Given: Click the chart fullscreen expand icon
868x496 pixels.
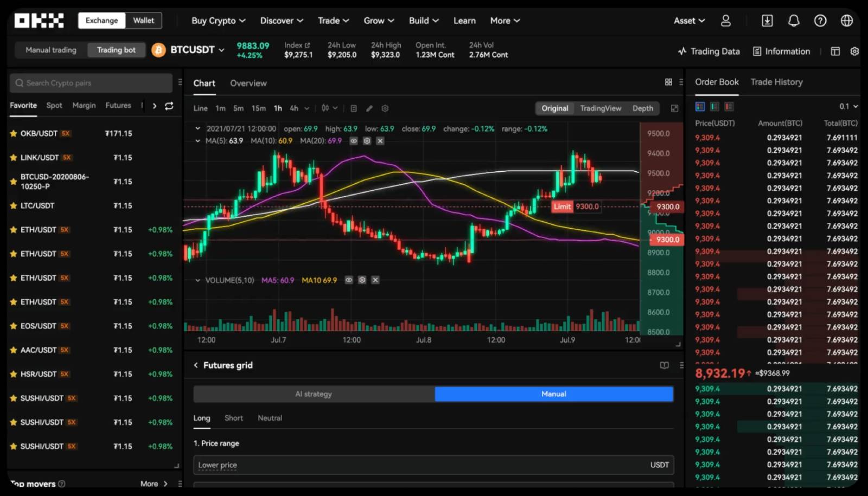Looking at the screenshot, I should pos(674,108).
